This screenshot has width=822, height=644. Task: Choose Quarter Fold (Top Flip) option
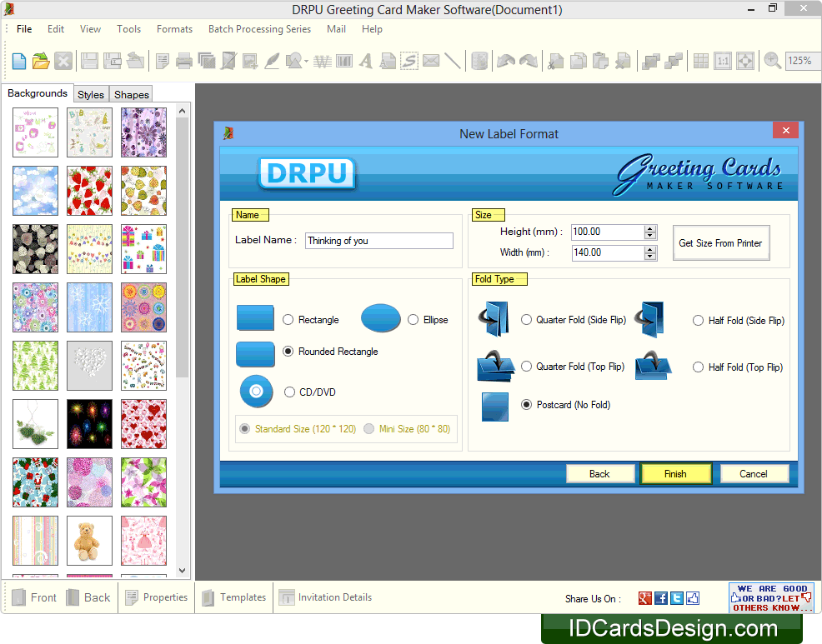[x=526, y=367]
